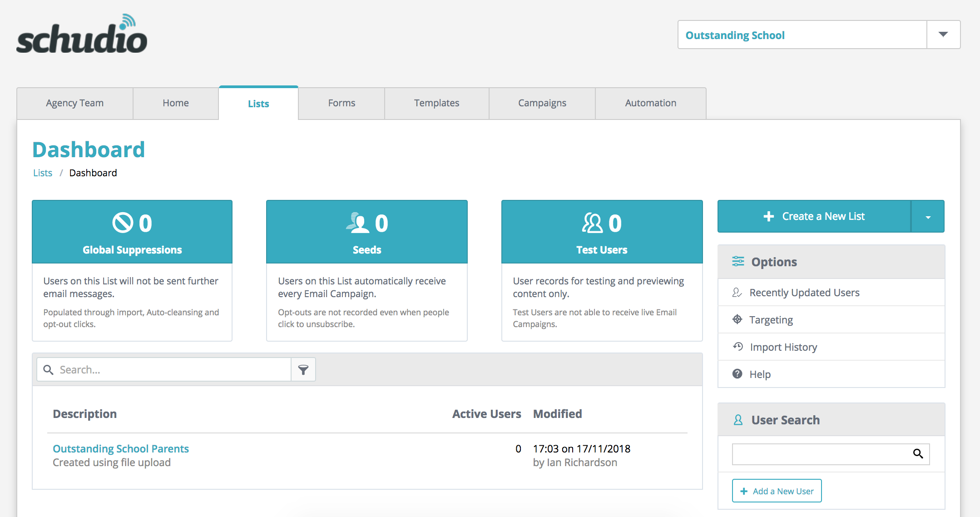Click the magnifier icon in User Search field

click(x=918, y=454)
